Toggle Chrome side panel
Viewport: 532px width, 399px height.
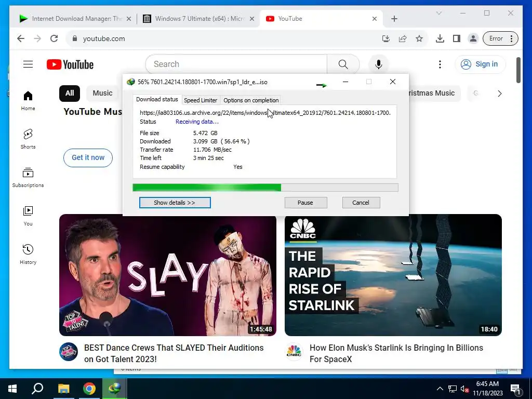[457, 38]
